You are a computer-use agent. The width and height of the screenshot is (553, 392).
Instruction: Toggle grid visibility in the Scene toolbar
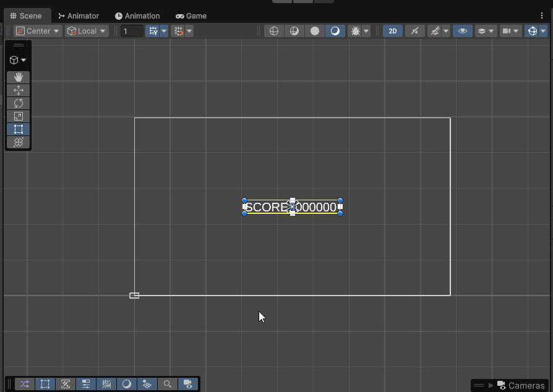coord(153,31)
